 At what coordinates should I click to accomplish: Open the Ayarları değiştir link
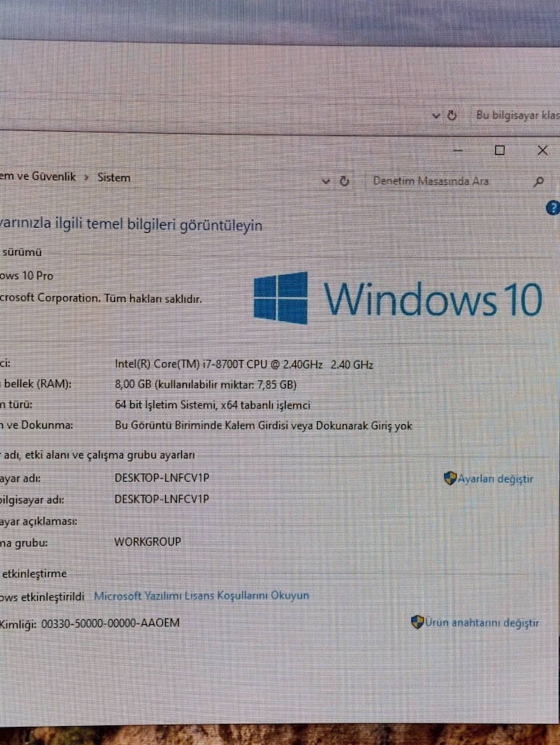pos(495,479)
